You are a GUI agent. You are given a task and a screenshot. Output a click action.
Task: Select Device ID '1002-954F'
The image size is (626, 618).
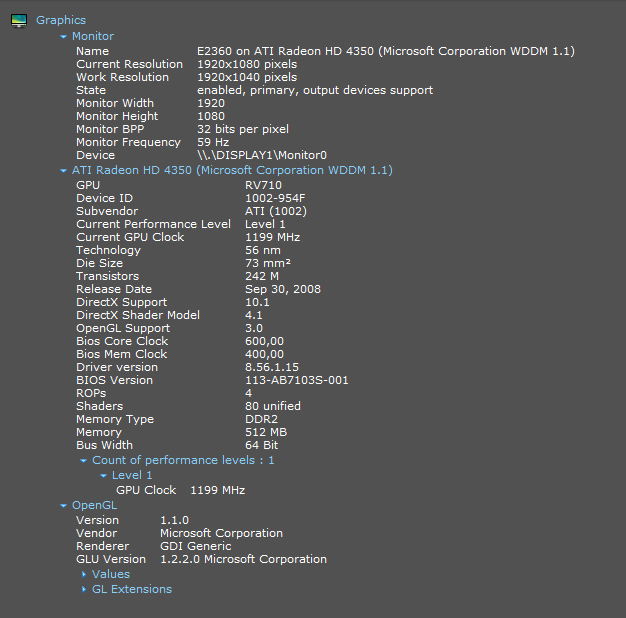click(x=275, y=198)
